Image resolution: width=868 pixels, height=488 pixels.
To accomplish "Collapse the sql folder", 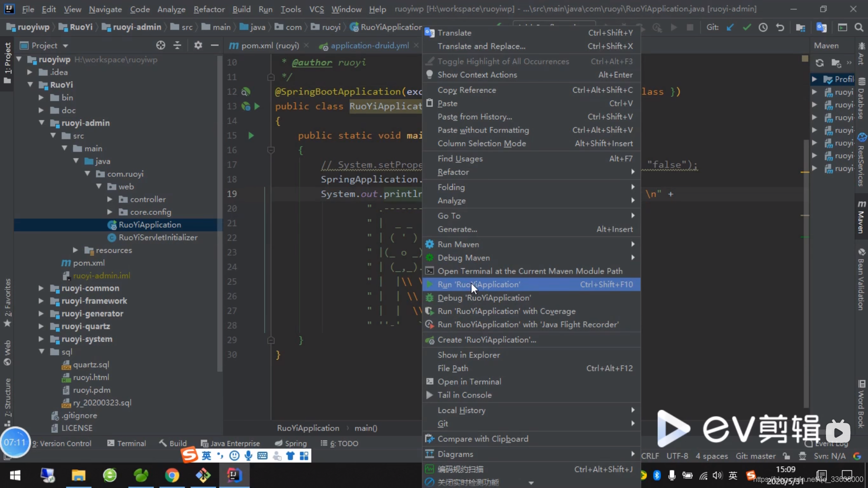I will (x=42, y=351).
